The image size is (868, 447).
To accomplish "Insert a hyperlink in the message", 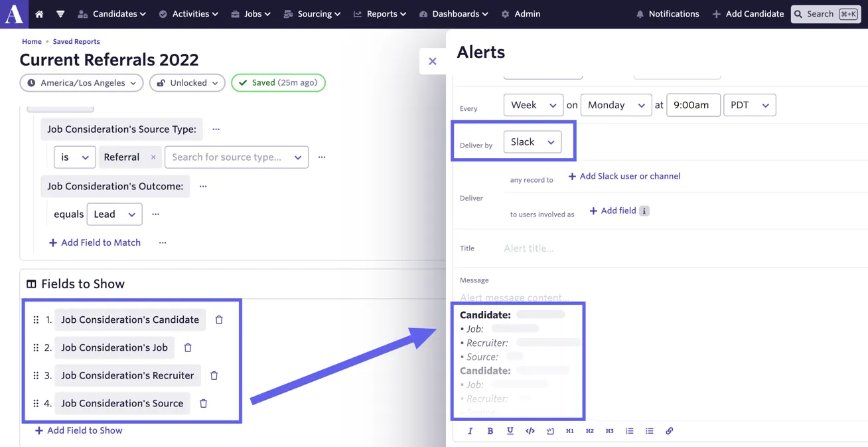I will pos(670,431).
